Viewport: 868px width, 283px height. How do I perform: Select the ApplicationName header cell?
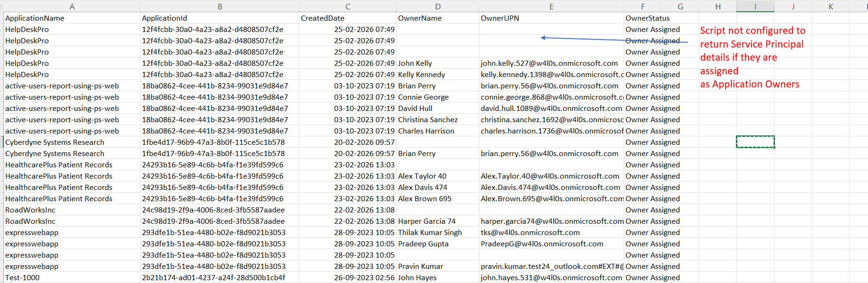(35, 18)
